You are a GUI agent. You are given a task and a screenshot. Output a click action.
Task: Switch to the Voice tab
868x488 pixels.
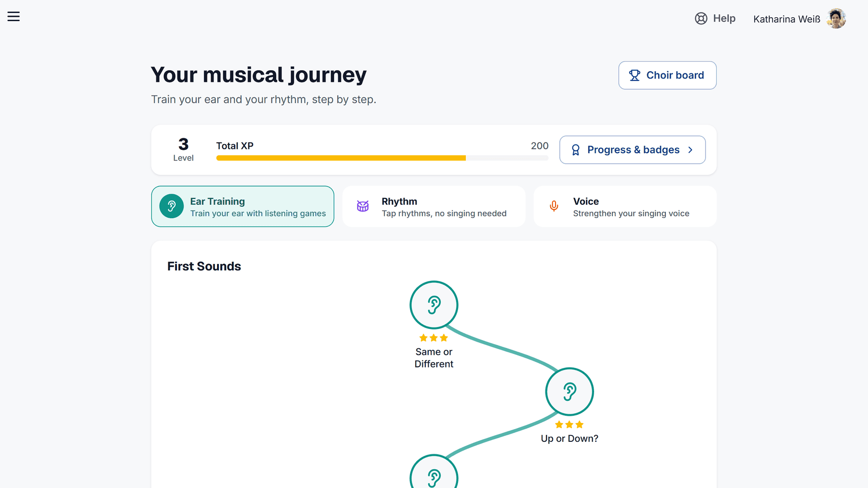click(x=625, y=206)
